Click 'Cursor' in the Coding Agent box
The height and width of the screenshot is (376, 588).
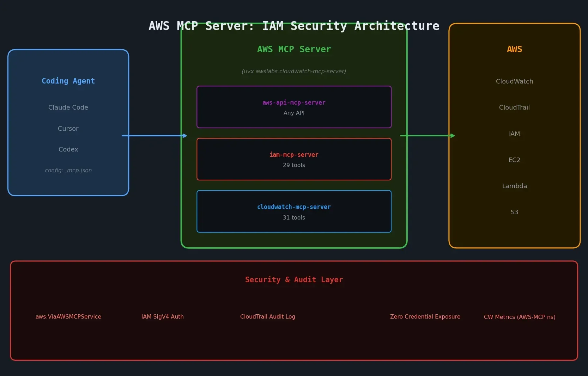[68, 129]
